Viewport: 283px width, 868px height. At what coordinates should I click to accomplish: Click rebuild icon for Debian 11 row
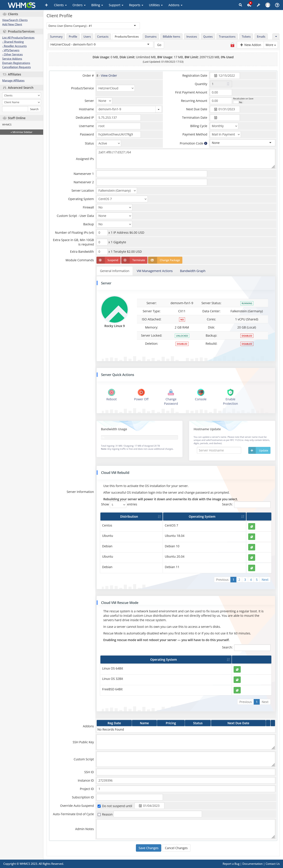pyautogui.click(x=251, y=568)
